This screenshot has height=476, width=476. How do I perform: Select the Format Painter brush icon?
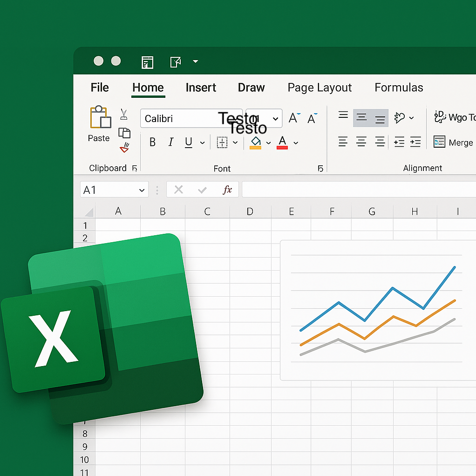(124, 148)
